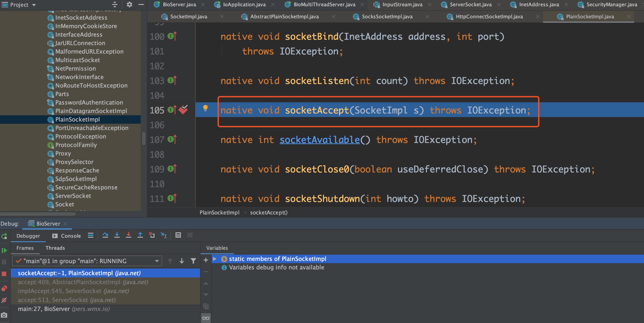The image size is (644, 323).
Task: Click the Step Out icon
Action: point(140,235)
